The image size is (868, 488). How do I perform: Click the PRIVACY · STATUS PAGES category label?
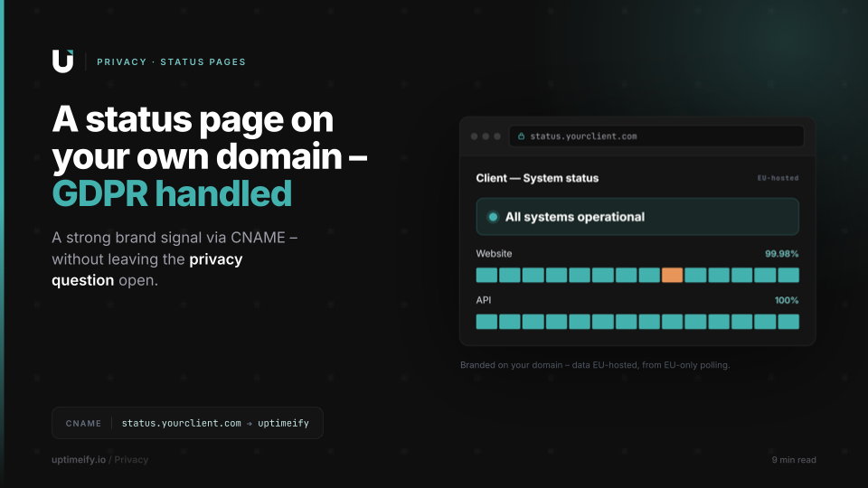pyautogui.click(x=171, y=62)
